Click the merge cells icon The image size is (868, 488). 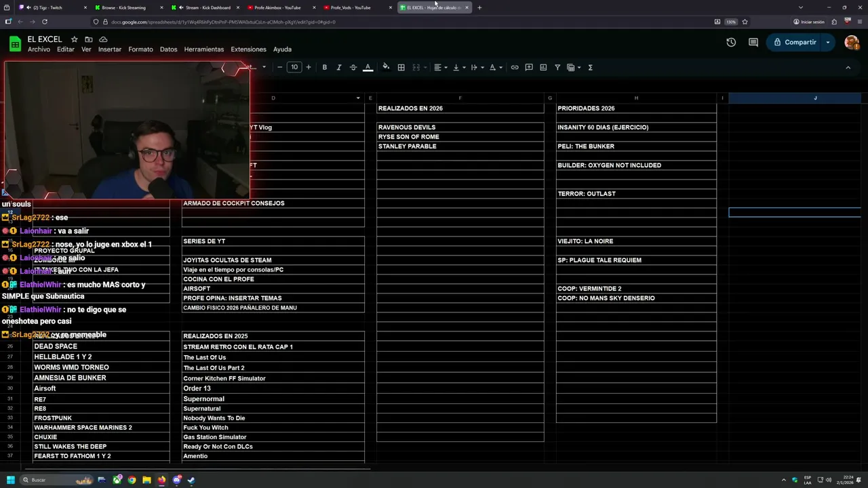[416, 67]
